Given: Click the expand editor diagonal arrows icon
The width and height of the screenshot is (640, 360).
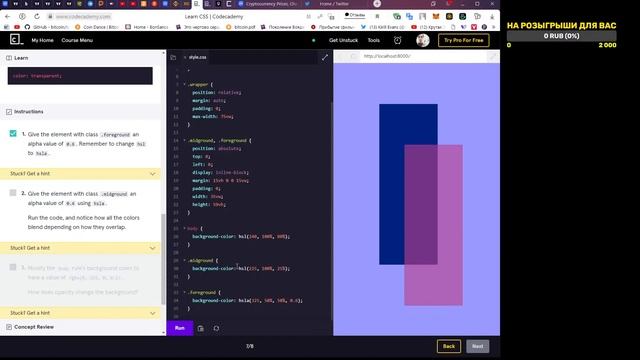Looking at the screenshot, I should click(324, 58).
